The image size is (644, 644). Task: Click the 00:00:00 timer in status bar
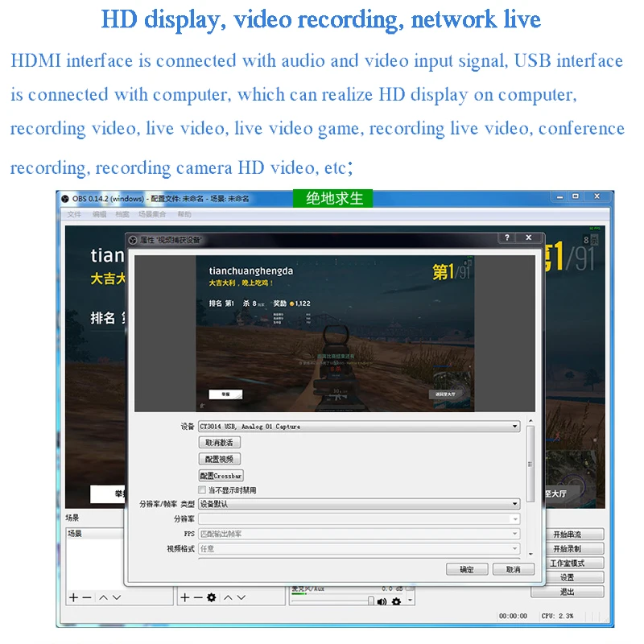(513, 616)
